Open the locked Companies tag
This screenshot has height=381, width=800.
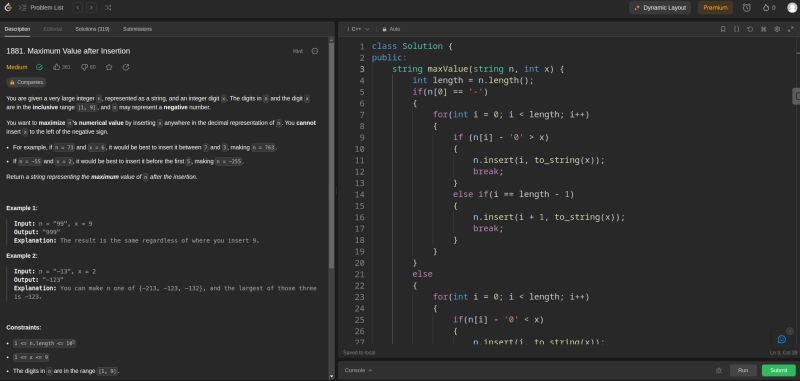27,82
